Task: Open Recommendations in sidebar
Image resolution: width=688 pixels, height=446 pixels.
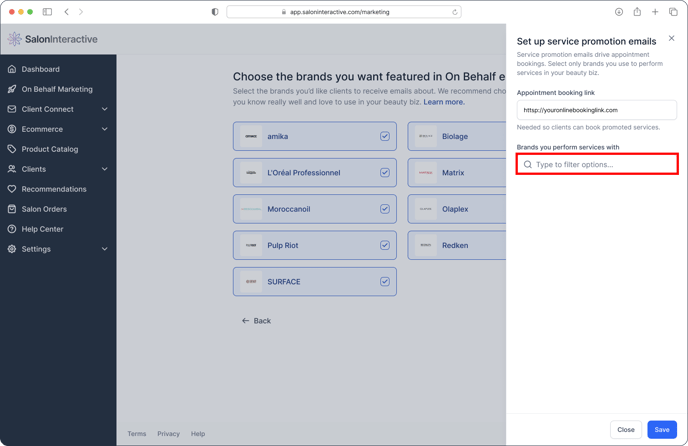Action: (54, 189)
